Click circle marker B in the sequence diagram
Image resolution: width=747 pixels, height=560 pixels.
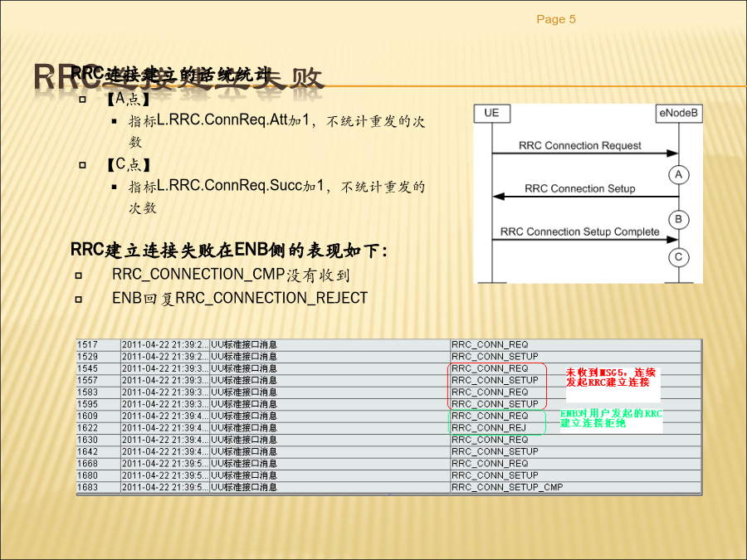[678, 218]
